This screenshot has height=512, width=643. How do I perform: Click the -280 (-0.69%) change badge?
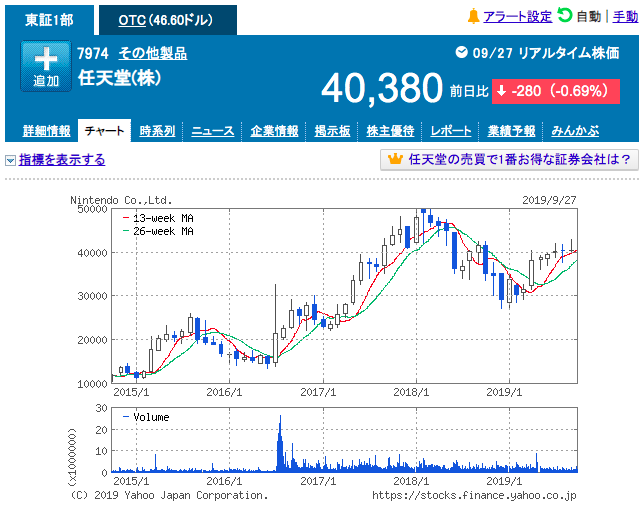[x=556, y=91]
